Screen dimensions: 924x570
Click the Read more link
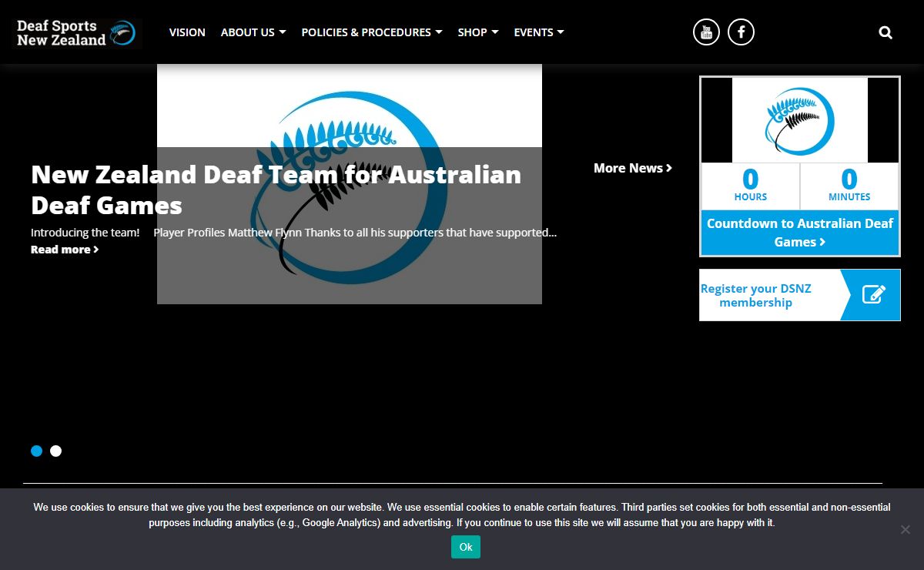(x=65, y=250)
